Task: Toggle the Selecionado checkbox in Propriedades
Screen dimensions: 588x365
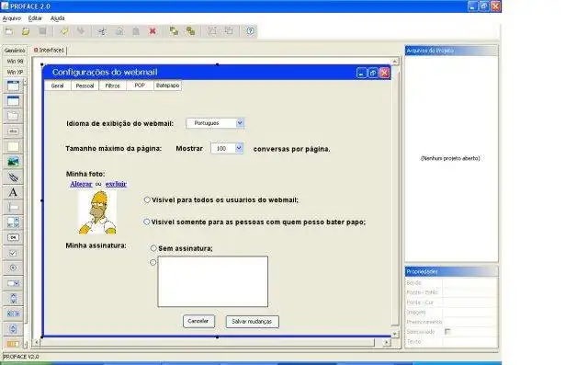Action: 447,332
